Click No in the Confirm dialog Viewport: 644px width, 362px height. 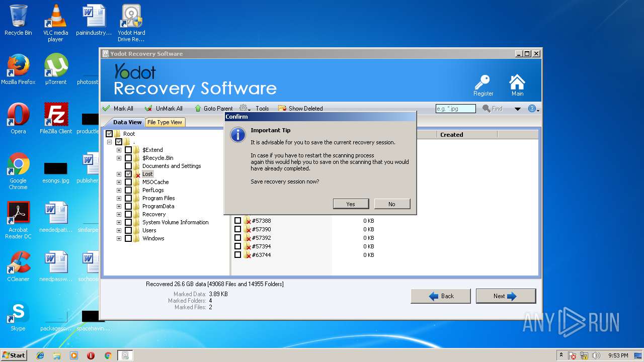(391, 204)
